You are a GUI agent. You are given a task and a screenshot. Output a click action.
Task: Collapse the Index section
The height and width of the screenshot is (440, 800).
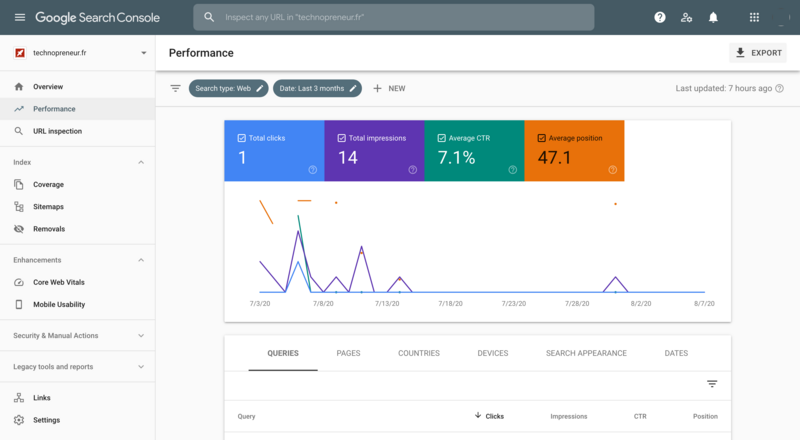tap(141, 162)
